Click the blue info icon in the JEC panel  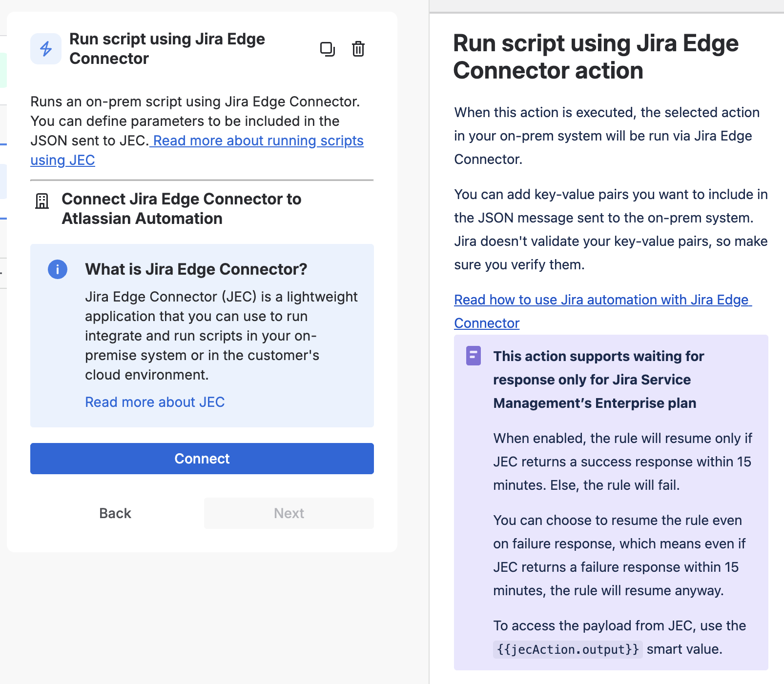click(57, 269)
